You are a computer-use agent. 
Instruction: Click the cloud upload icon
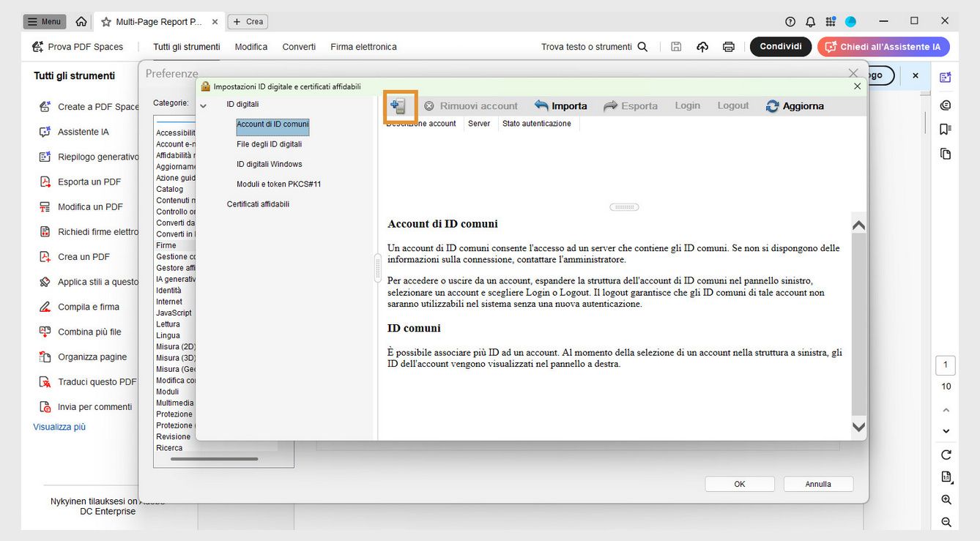(702, 46)
